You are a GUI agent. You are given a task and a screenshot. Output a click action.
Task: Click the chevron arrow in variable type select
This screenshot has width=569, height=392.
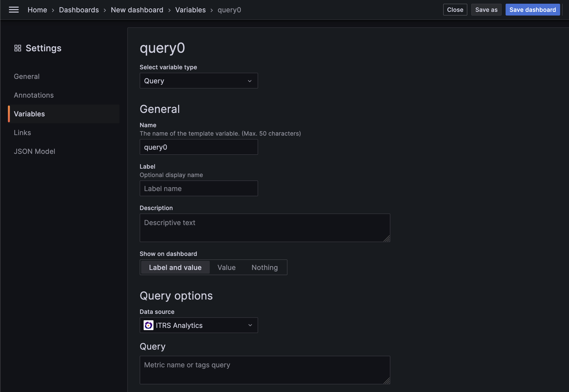coord(250,81)
